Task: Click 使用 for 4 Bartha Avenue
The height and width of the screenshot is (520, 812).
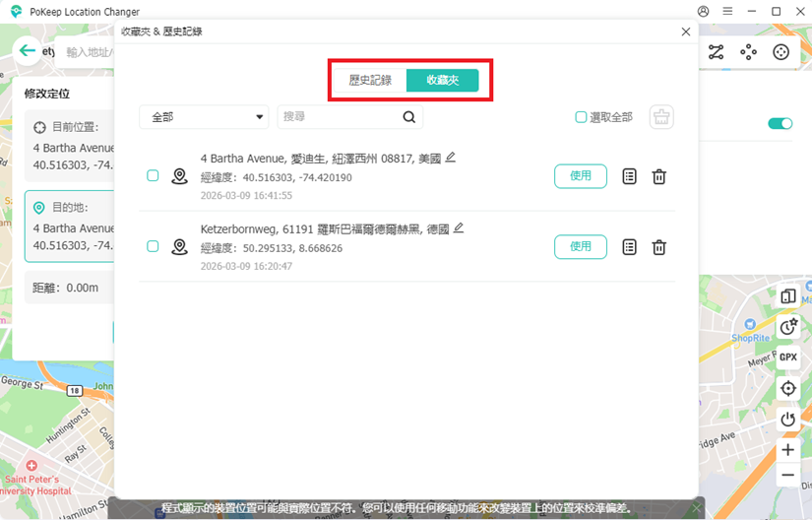Action: pyautogui.click(x=581, y=176)
